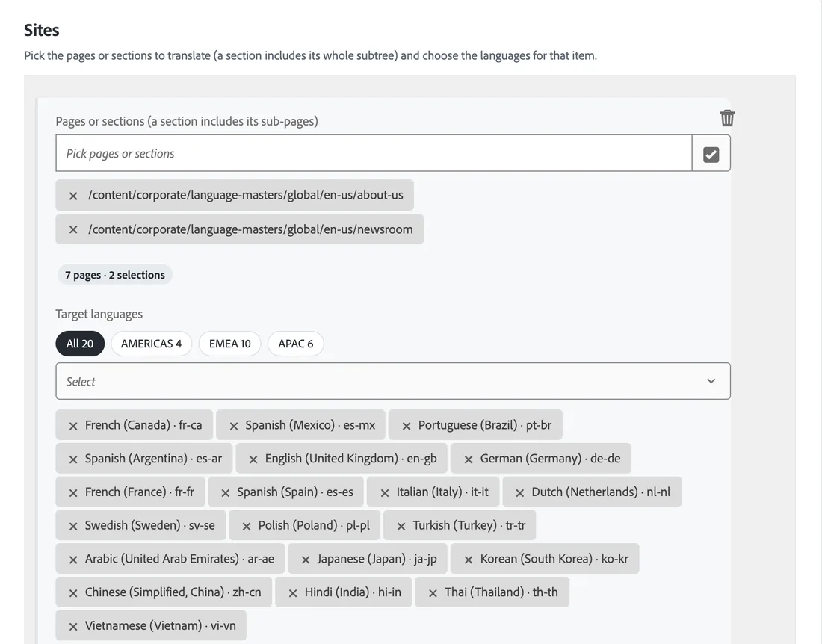Select the All 20 languages filter

tap(80, 344)
